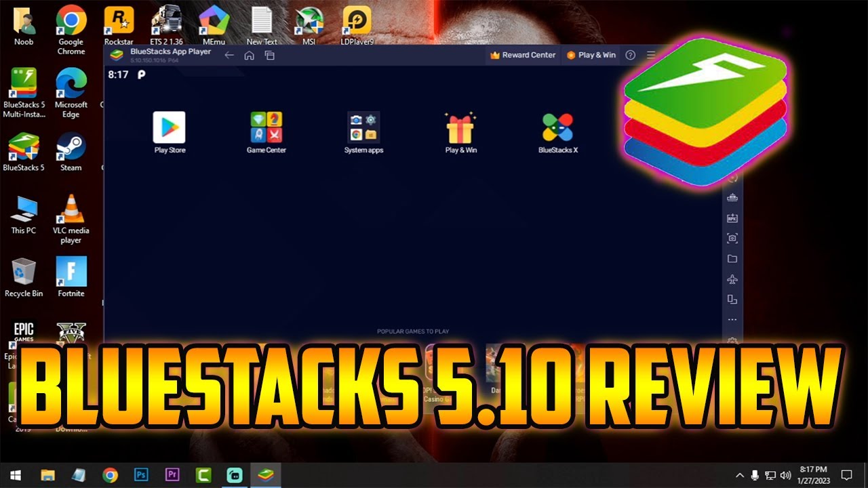The image size is (868, 488).
Task: Select the This PC desktop icon
Action: [24, 215]
